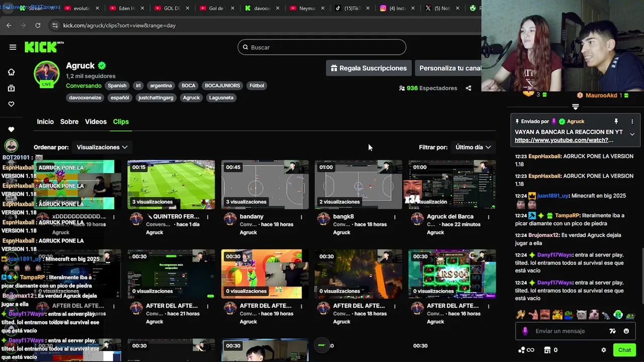Open options menu for bandany clip
This screenshot has width=644, height=362.
coord(301,217)
